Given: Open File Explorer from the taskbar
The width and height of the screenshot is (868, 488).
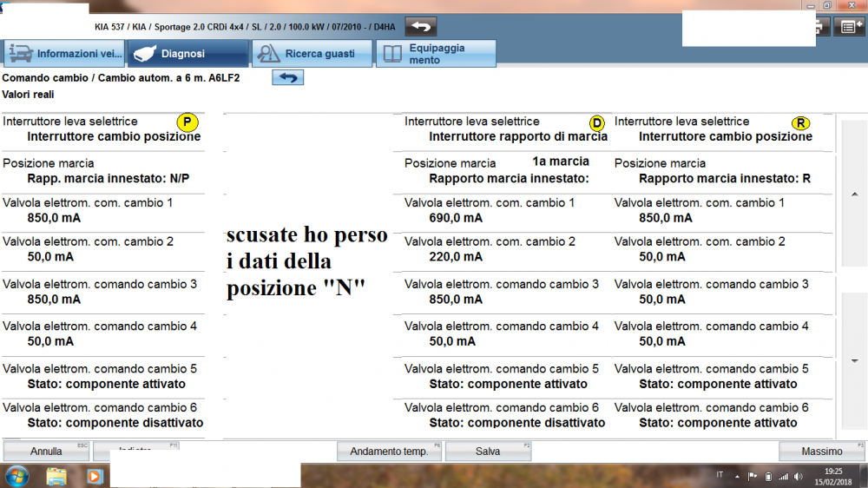Looking at the screenshot, I should pos(56,477).
